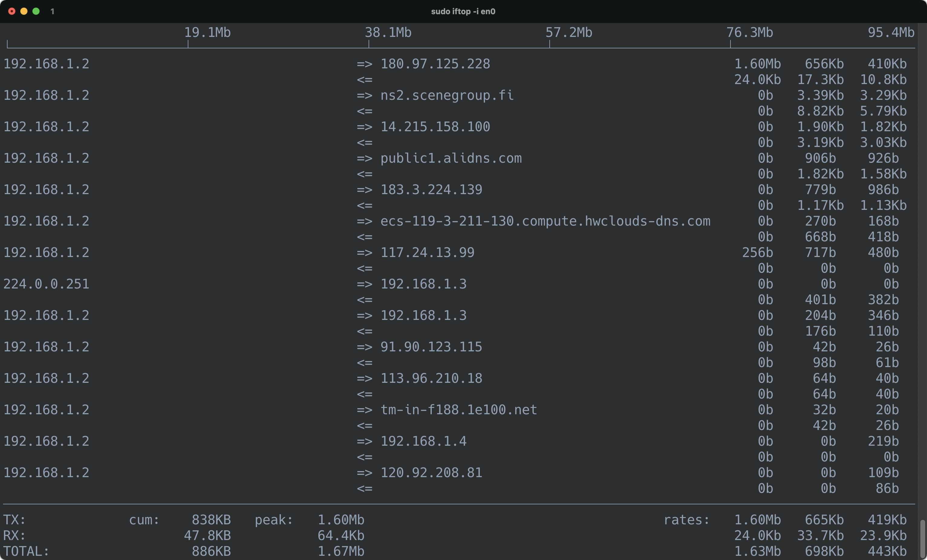Screen dimensions: 927x560
Task: Click the 24.0Kb incoming rate for 180.97.125.228
Action: point(758,80)
